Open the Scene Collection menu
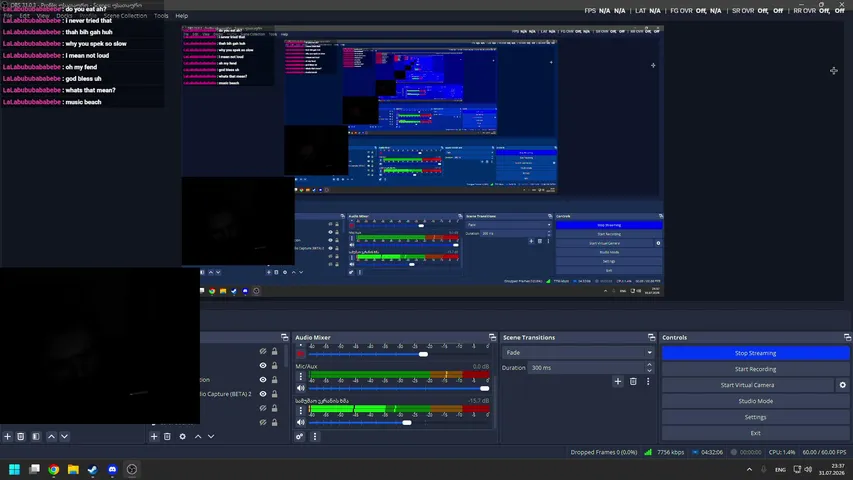The width and height of the screenshot is (853, 480). click(125, 16)
